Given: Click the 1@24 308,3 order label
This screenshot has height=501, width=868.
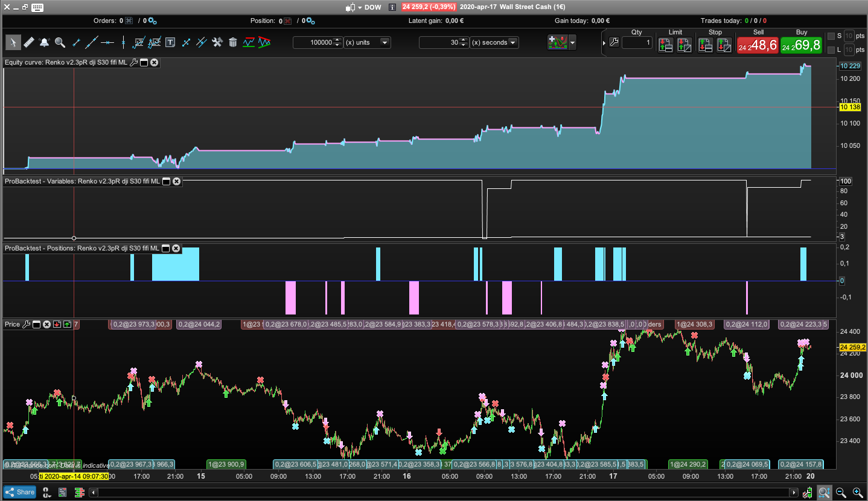Looking at the screenshot, I should (x=695, y=324).
